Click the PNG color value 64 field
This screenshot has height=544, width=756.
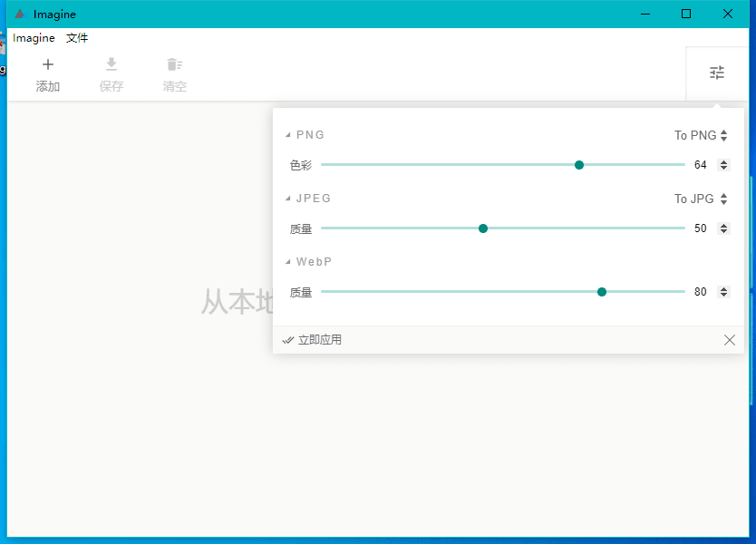click(701, 165)
